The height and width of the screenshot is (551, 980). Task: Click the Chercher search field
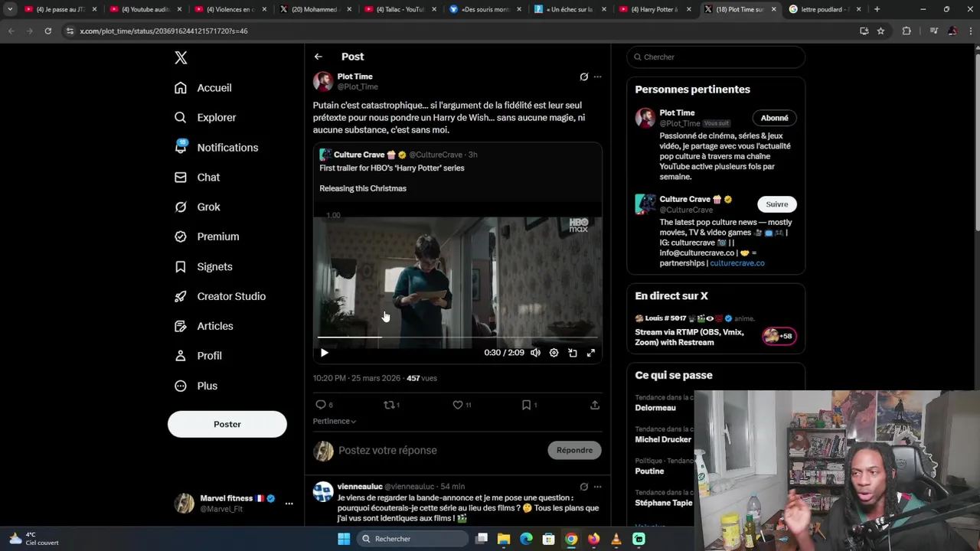pyautogui.click(x=716, y=57)
